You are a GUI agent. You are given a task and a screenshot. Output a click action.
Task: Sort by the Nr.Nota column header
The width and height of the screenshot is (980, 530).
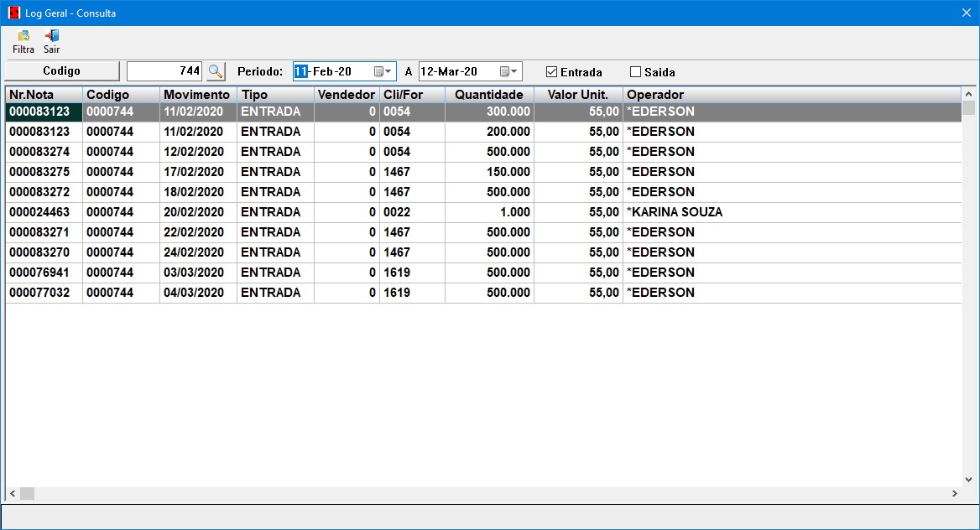(x=44, y=95)
